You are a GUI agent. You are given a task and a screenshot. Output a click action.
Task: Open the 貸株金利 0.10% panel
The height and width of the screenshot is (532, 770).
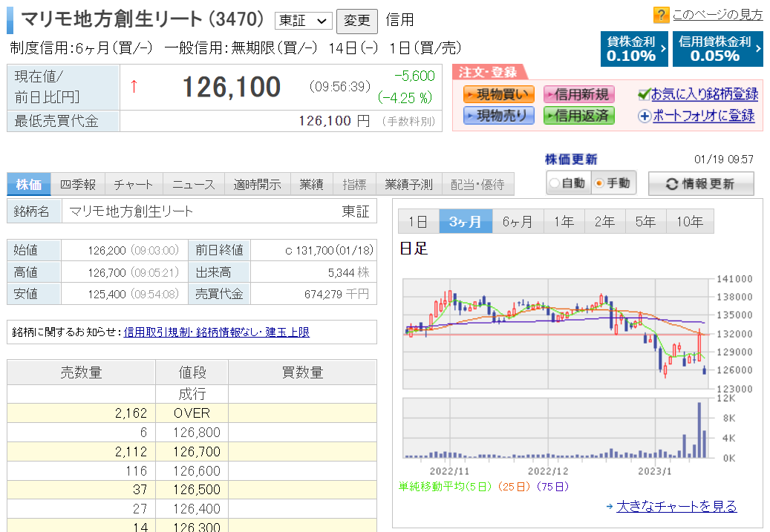pos(634,49)
